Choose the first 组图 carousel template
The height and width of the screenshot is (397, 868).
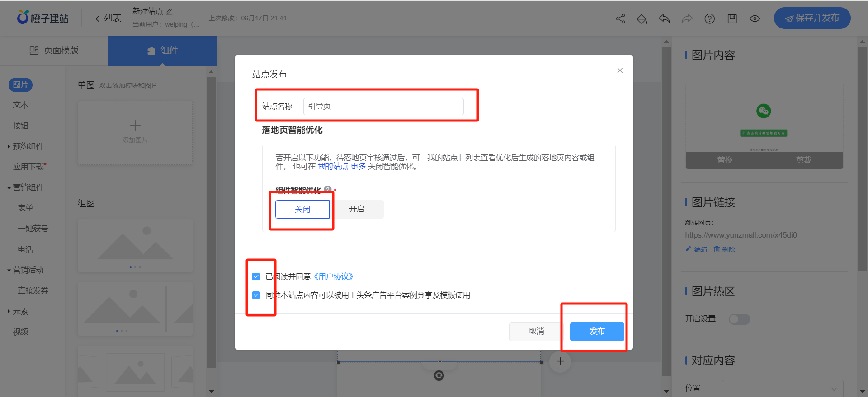click(135, 245)
